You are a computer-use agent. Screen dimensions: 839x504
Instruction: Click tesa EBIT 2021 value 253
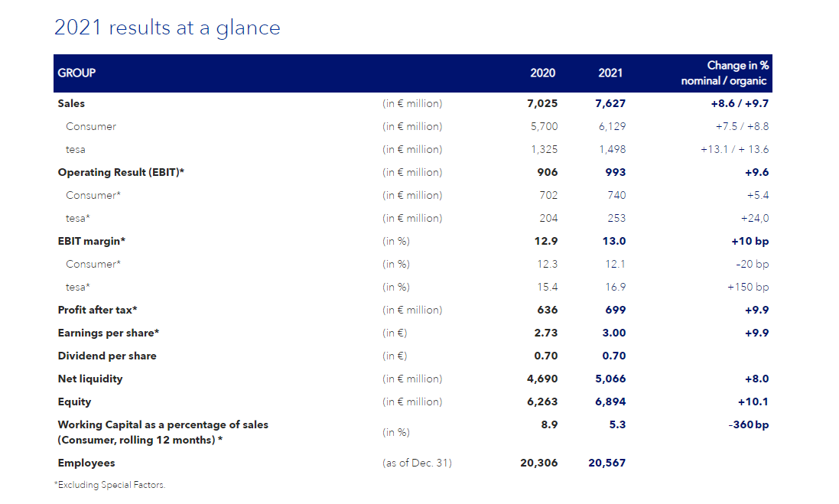coord(616,218)
